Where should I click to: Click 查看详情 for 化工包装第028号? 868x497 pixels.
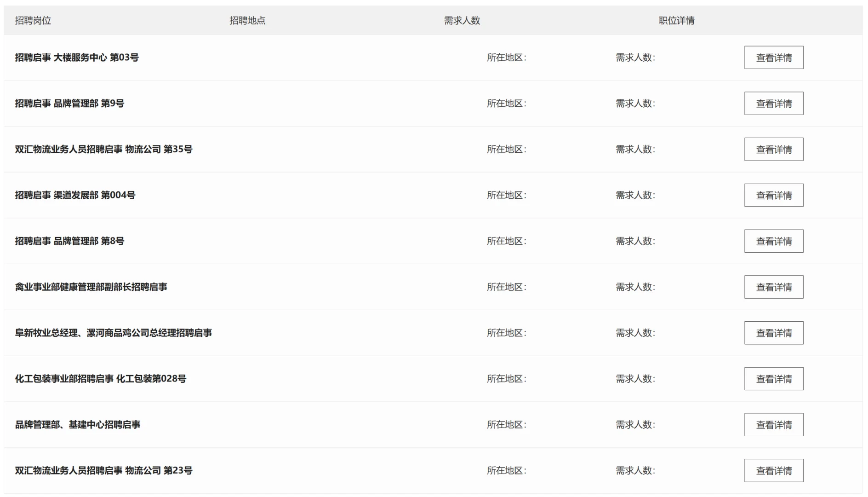click(x=774, y=379)
